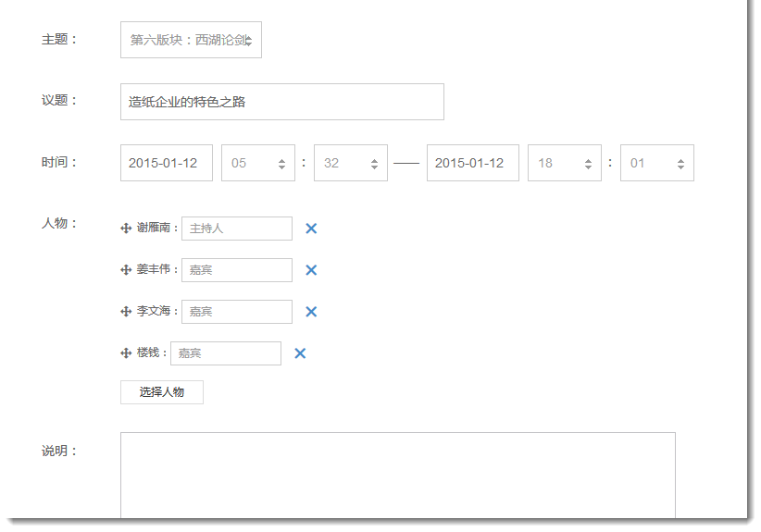761x532 pixels.
Task: Click the end date field after the dash
Action: pos(472,163)
